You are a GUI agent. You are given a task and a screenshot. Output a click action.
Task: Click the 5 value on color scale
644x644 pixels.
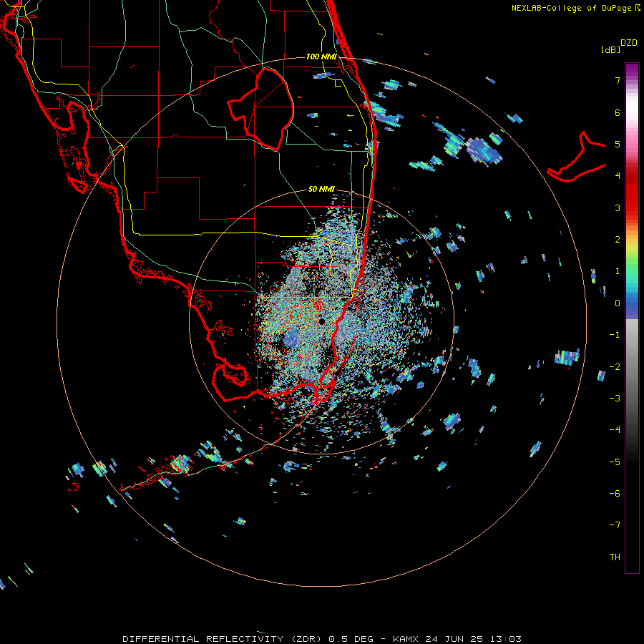pos(618,144)
